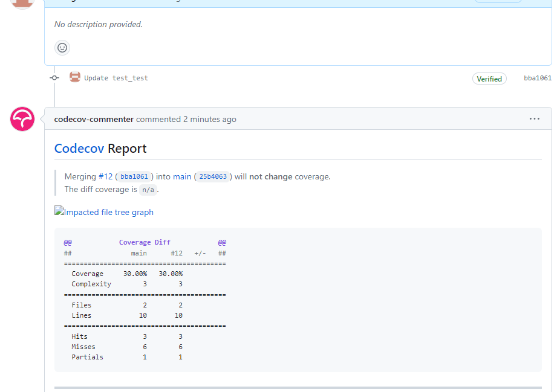This screenshot has width=560, height=392.
Task: Click the Verified badge
Action: (x=489, y=79)
